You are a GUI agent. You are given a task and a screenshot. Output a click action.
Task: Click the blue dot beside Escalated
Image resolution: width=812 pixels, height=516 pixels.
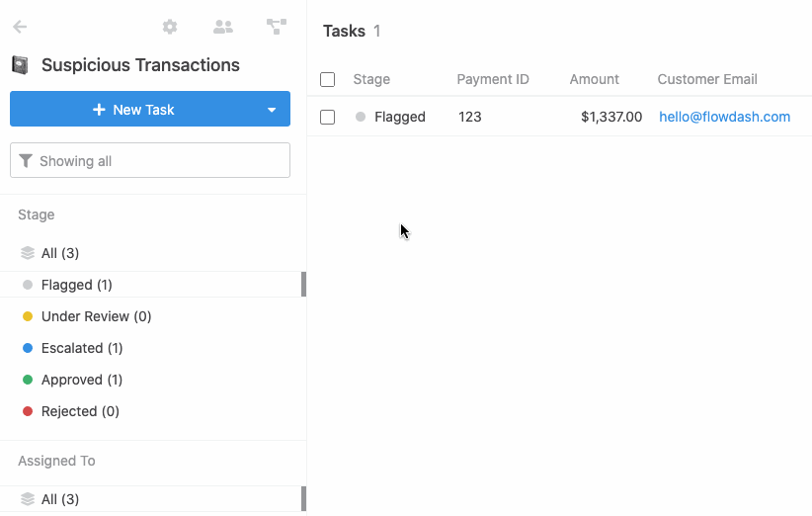point(28,348)
